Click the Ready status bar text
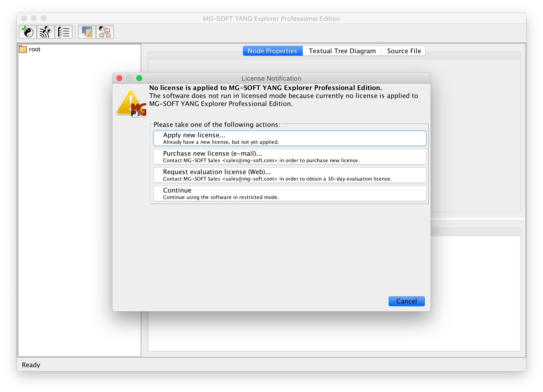The width and height of the screenshot is (543, 392). click(x=31, y=365)
